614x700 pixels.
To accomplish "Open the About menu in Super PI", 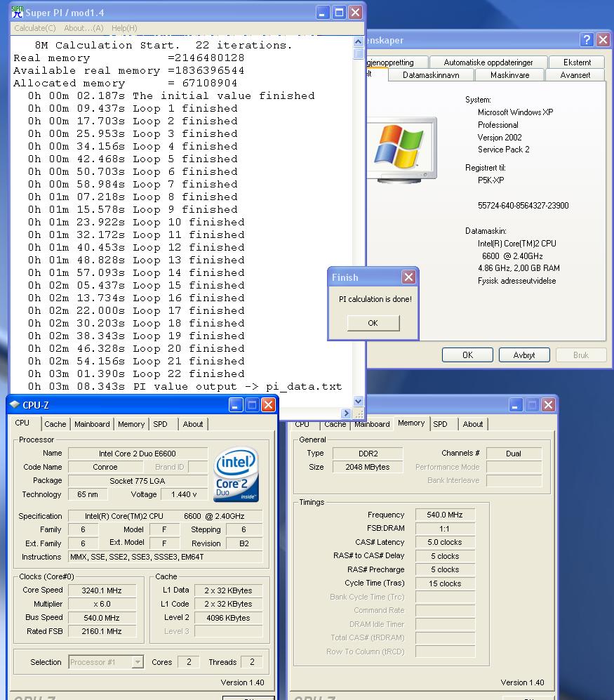I will click(84, 28).
